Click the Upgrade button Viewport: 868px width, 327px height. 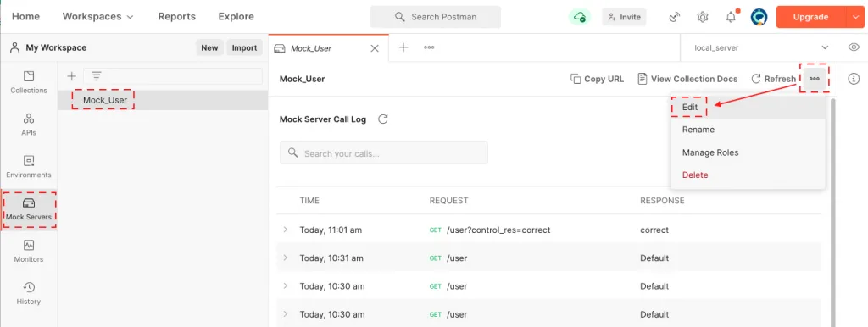[x=810, y=17]
